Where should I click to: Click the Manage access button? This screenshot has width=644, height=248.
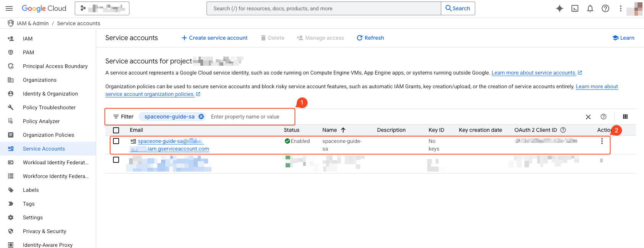320,38
